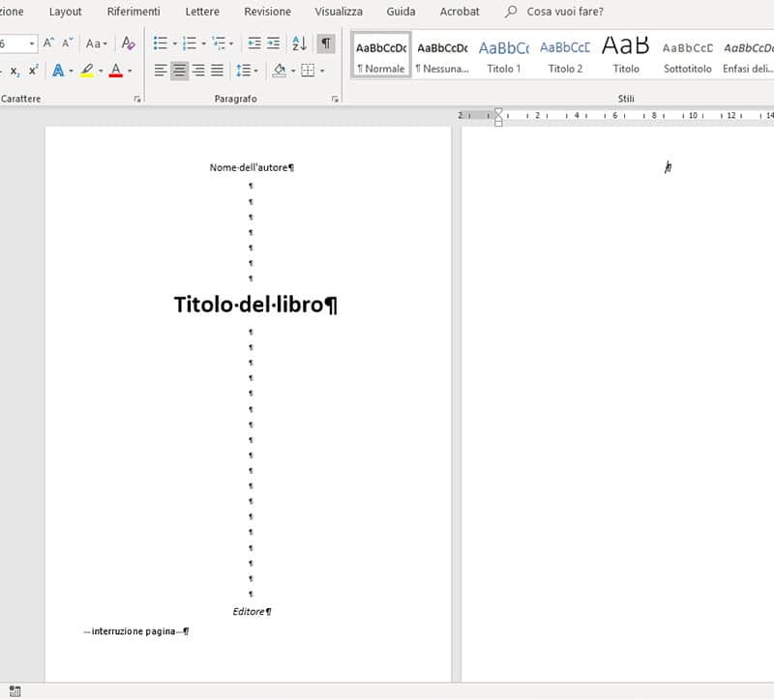Expand font color dropdown arrow
This screenshot has width=774, height=700.
pos(130,71)
